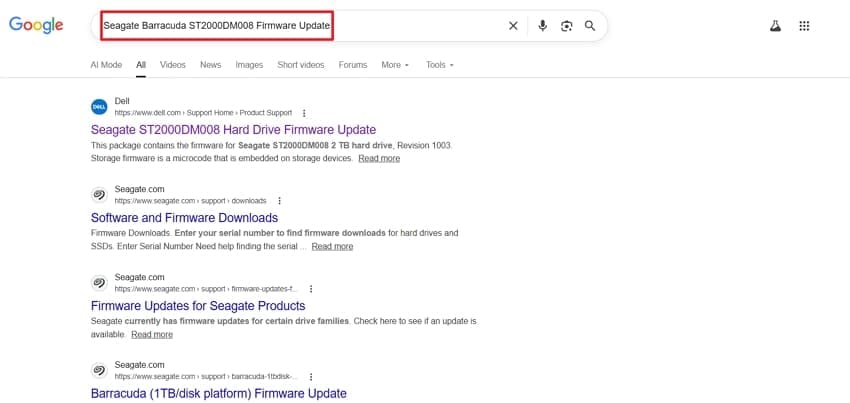Viewport: 850px width, 403px height.
Task: Open Search Labs flask icon
Action: coord(775,26)
